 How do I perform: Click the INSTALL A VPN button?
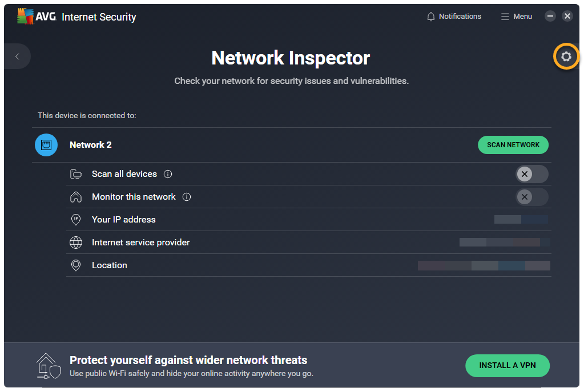pyautogui.click(x=508, y=366)
